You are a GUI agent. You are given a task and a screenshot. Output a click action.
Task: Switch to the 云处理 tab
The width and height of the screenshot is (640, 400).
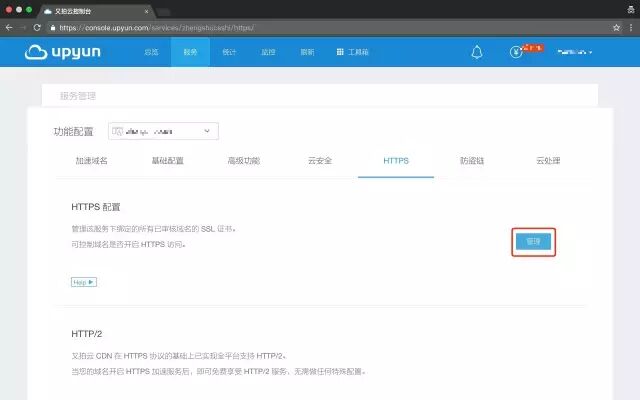(x=548, y=161)
